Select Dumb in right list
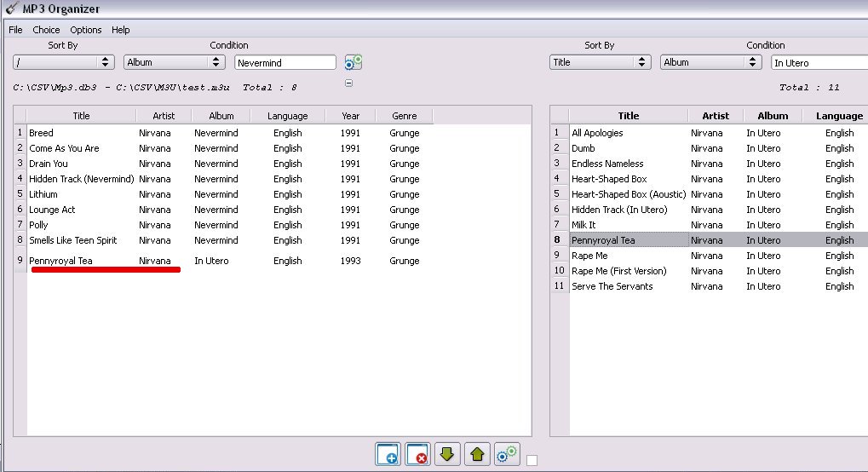The height and width of the screenshot is (472, 868). [x=583, y=148]
